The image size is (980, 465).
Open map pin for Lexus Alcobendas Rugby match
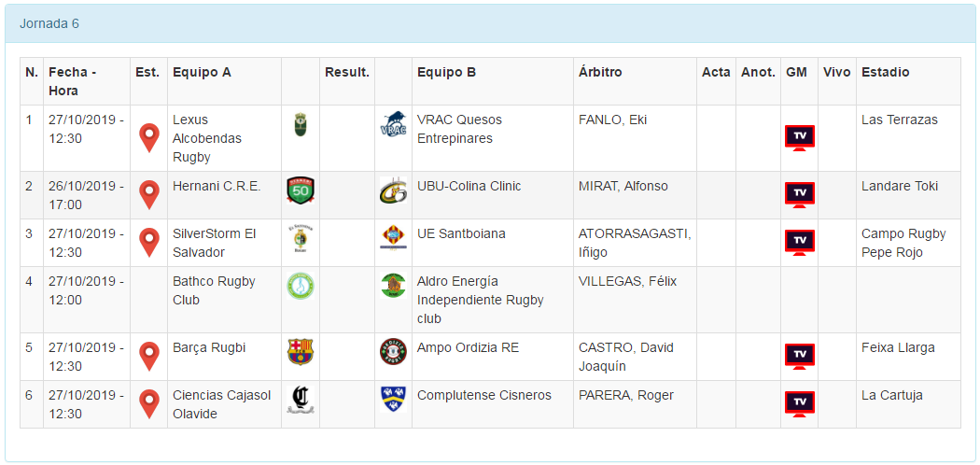coord(148,137)
